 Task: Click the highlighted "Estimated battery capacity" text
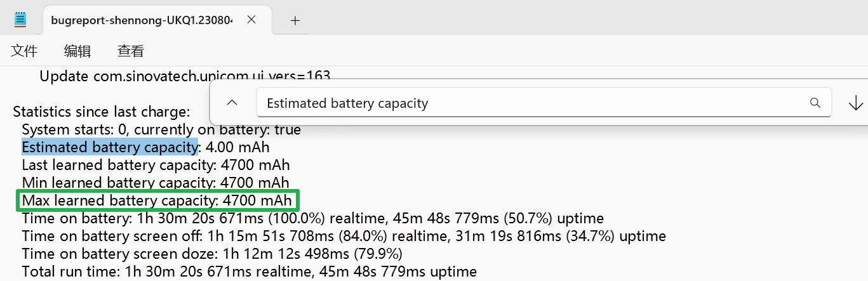pos(109,147)
